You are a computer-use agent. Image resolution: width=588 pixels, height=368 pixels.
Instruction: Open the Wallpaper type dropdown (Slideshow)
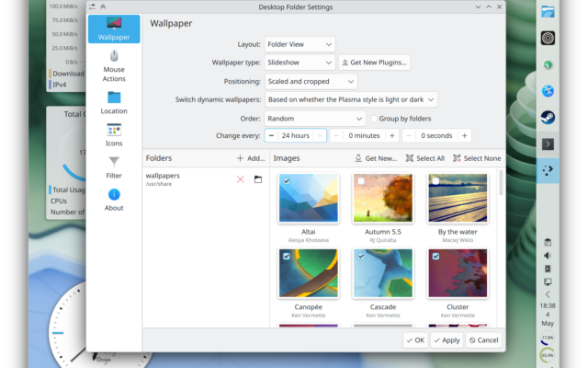pyautogui.click(x=300, y=63)
